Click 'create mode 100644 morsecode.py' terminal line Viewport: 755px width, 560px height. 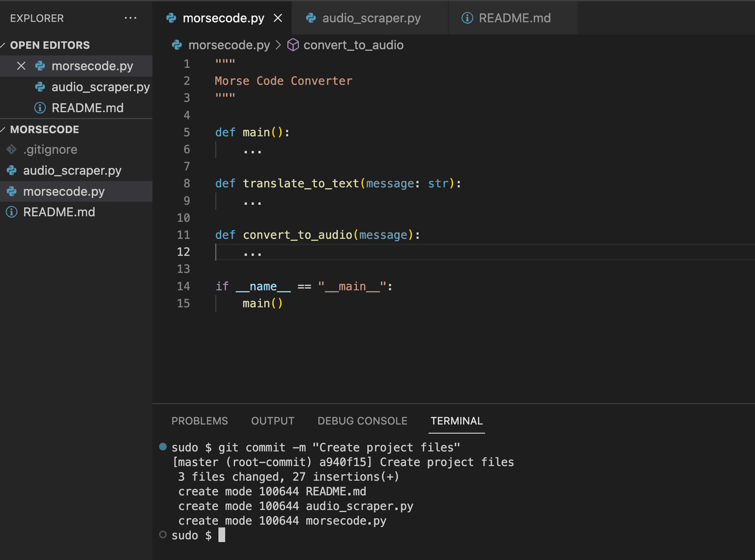pyautogui.click(x=282, y=521)
